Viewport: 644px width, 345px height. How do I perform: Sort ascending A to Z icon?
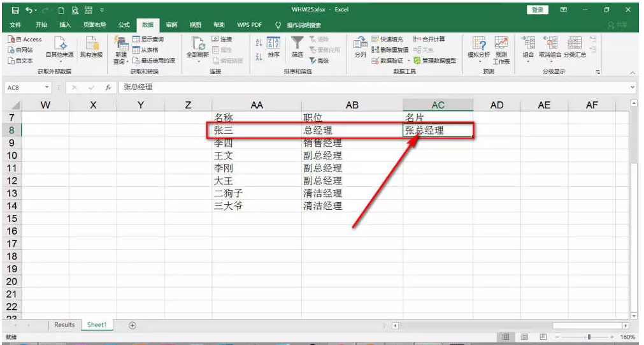(x=259, y=43)
